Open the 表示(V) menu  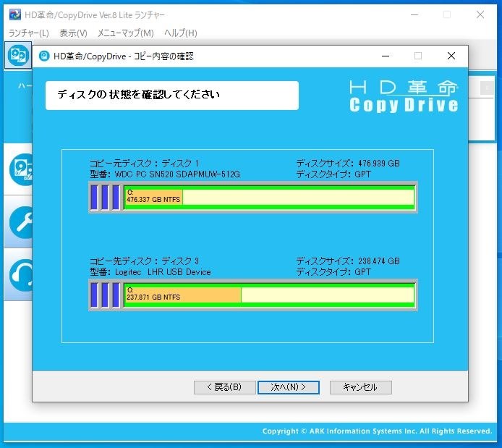pos(73,33)
